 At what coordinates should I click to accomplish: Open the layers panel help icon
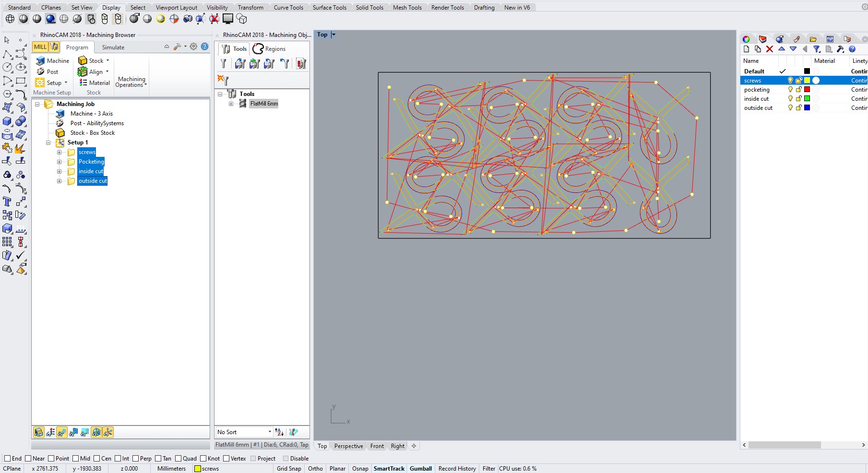coord(852,49)
